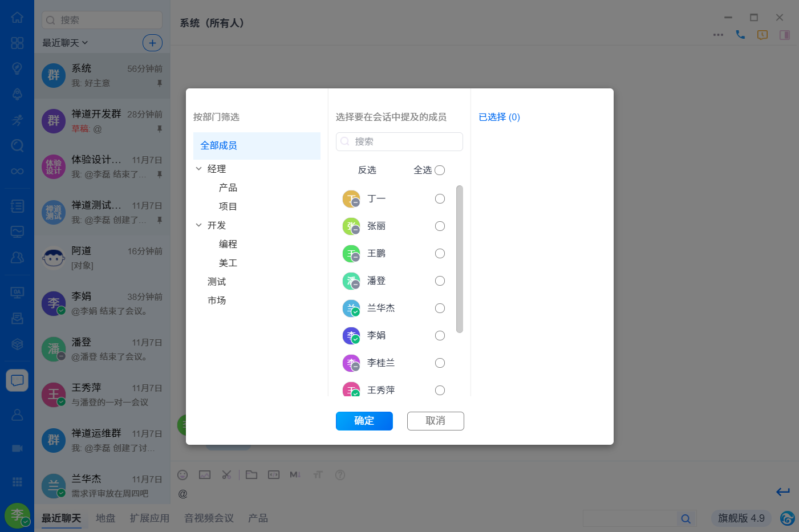Click the help question mark icon in toolbar
The height and width of the screenshot is (532, 799).
[x=340, y=474]
